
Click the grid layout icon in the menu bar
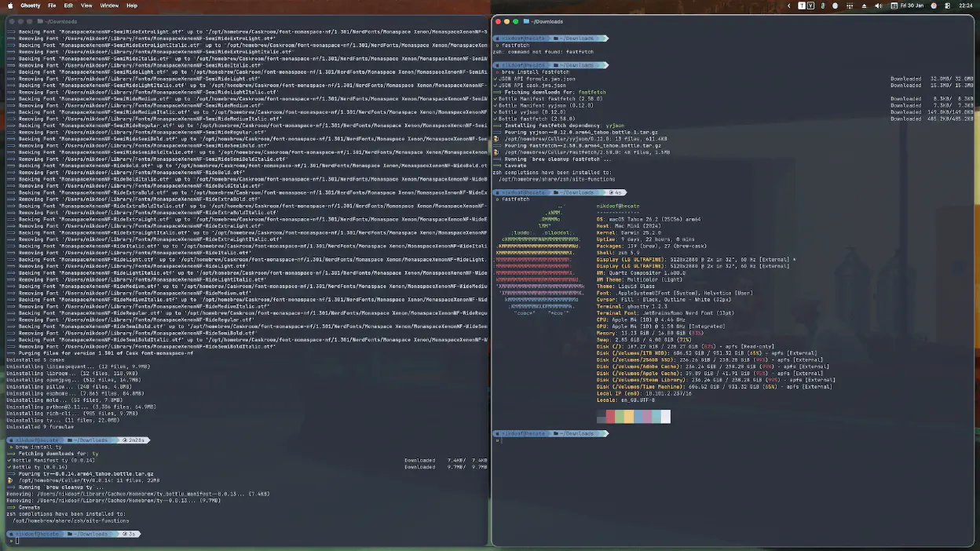pos(850,5)
